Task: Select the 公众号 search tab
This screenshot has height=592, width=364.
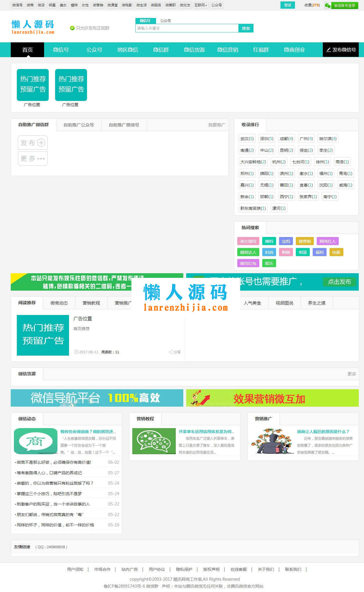Action: (x=166, y=21)
